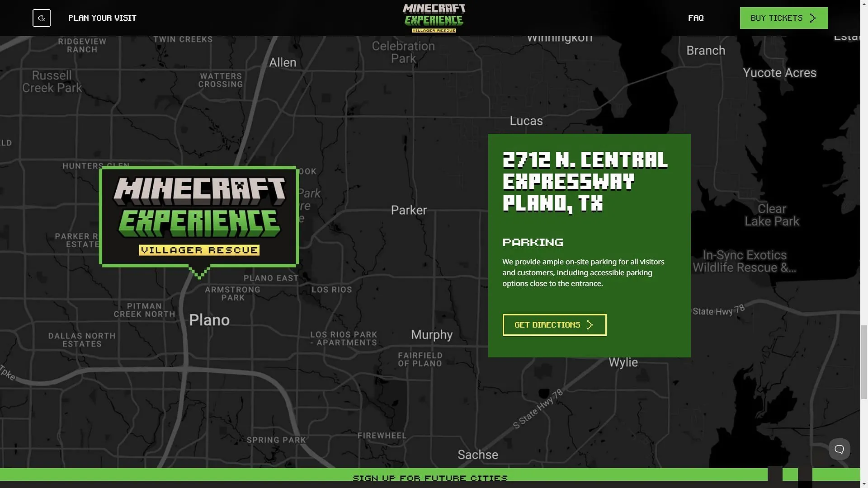Click the GET DIRECTIONS button

coord(554,325)
